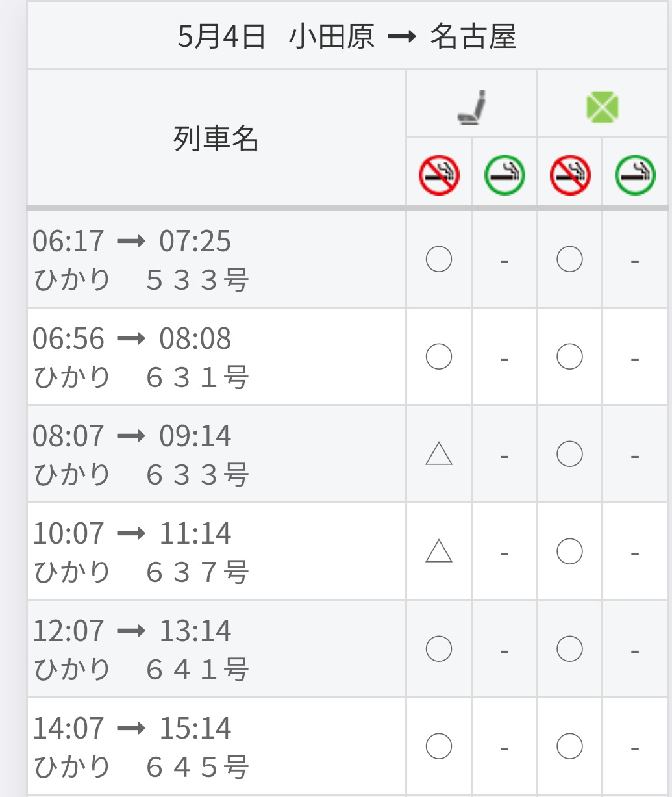The height and width of the screenshot is (797, 672).
Task: Click the no-smoking icon under reserved seat
Action: [x=439, y=175]
